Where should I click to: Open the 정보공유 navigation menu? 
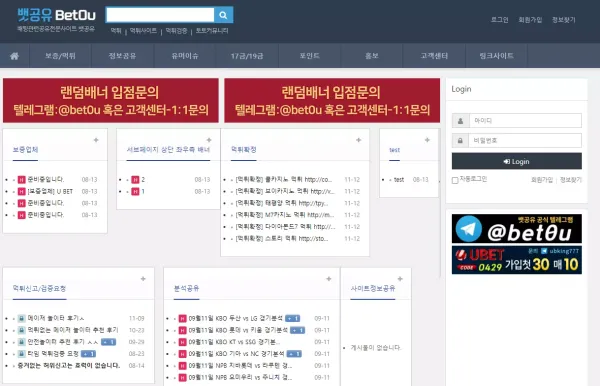tap(122, 56)
